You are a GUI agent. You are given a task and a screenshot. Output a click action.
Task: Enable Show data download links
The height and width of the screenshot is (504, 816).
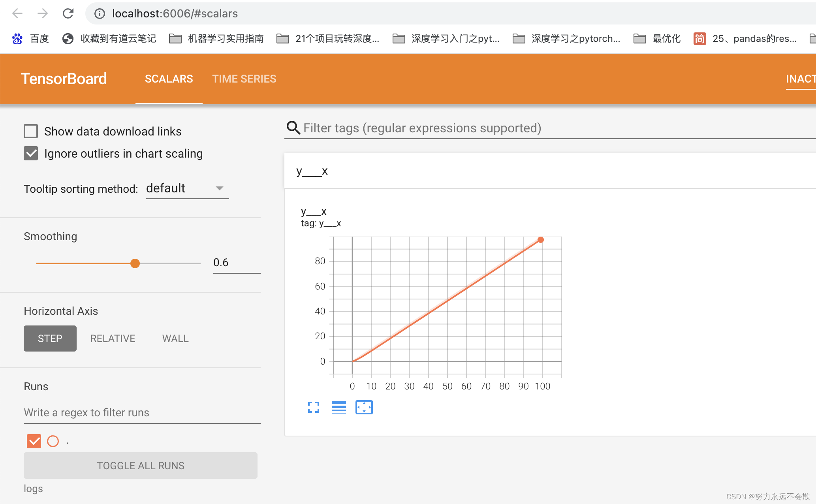pos(31,131)
